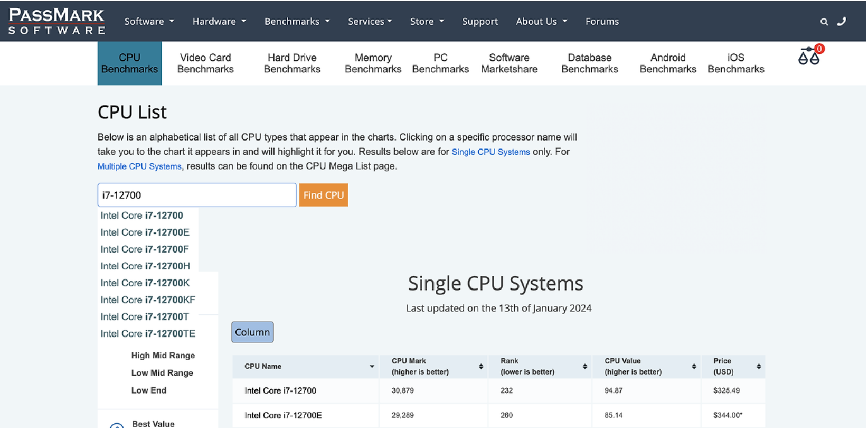Select Intel Core i7-12700 suggestion
This screenshot has width=868, height=429.
coord(142,216)
